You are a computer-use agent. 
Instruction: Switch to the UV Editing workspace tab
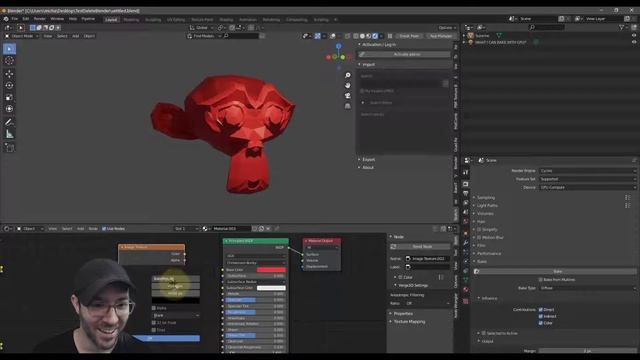(176, 20)
